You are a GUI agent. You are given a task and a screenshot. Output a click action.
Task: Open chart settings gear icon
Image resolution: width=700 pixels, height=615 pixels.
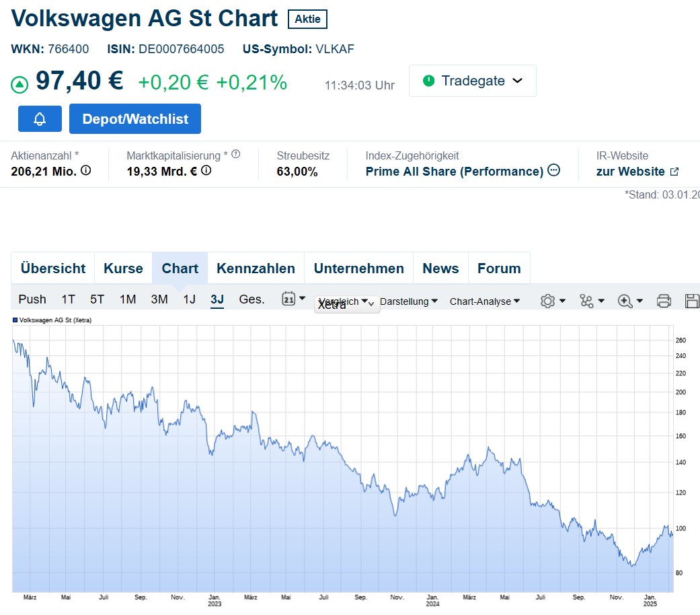tap(548, 301)
